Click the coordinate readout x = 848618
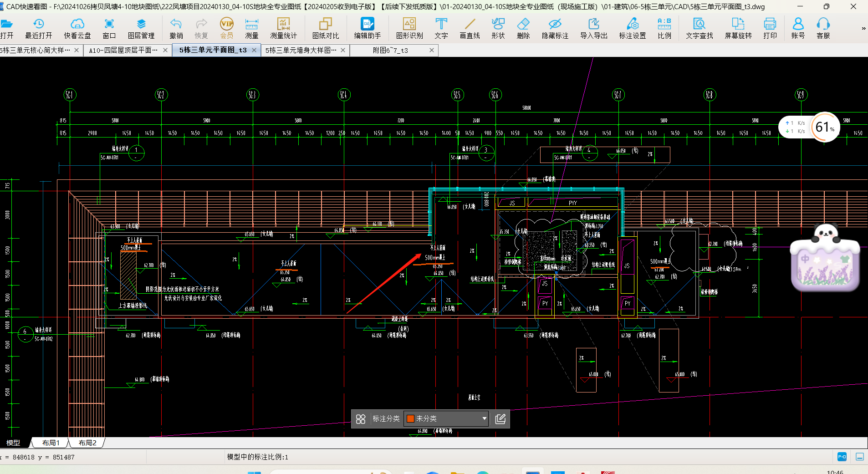This screenshot has height=474, width=868. tap(37, 457)
